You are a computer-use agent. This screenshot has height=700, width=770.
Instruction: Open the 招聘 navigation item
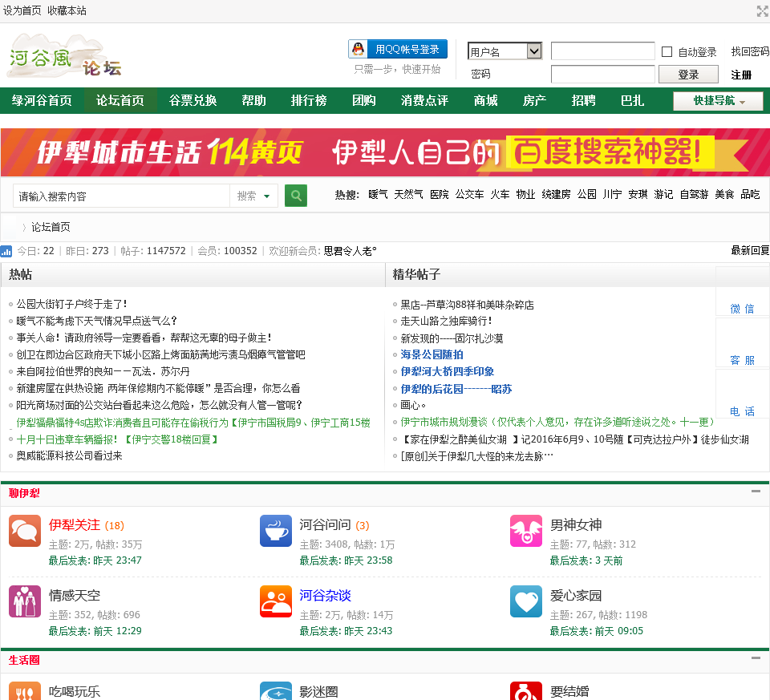point(583,101)
